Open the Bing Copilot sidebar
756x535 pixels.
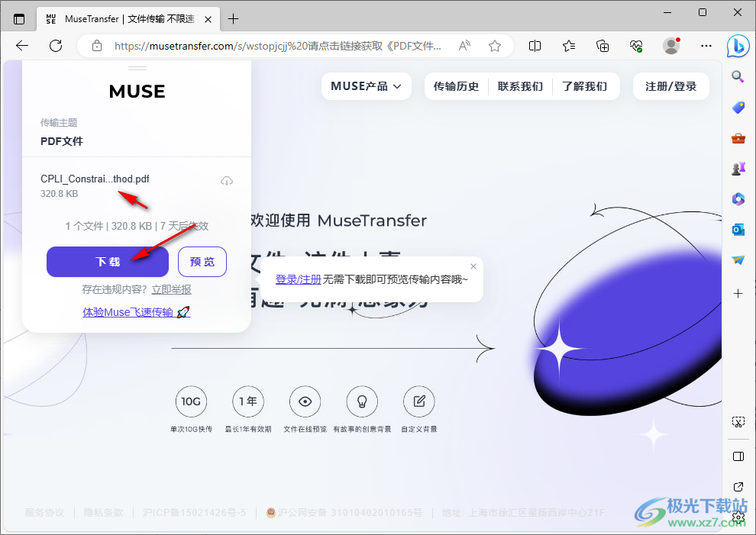click(x=738, y=47)
